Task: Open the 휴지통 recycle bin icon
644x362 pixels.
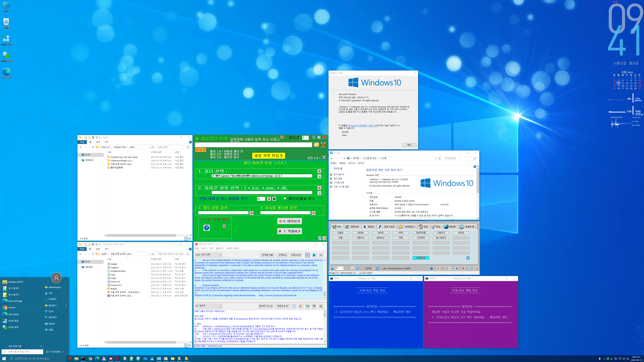Action: click(6, 23)
